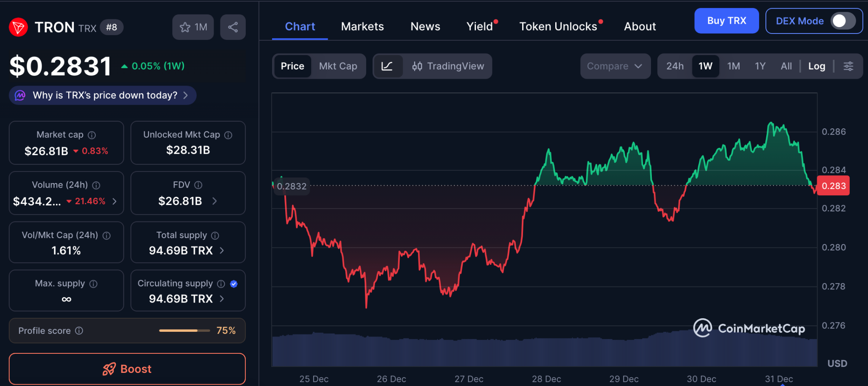
Task: Click the line chart icon
Action: tap(387, 66)
